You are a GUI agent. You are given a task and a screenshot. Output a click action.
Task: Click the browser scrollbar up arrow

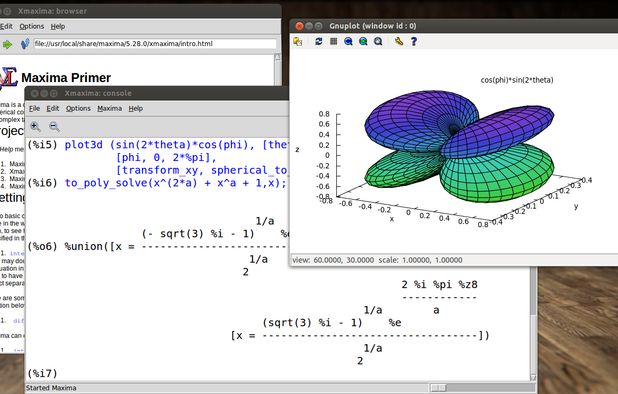coord(277,57)
